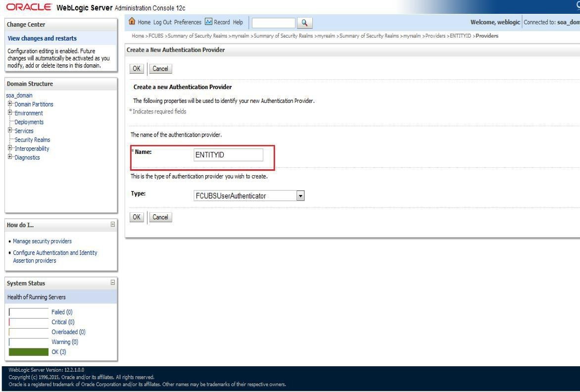Open Manage security providers help link
The width and height of the screenshot is (580, 392).
coord(42,241)
